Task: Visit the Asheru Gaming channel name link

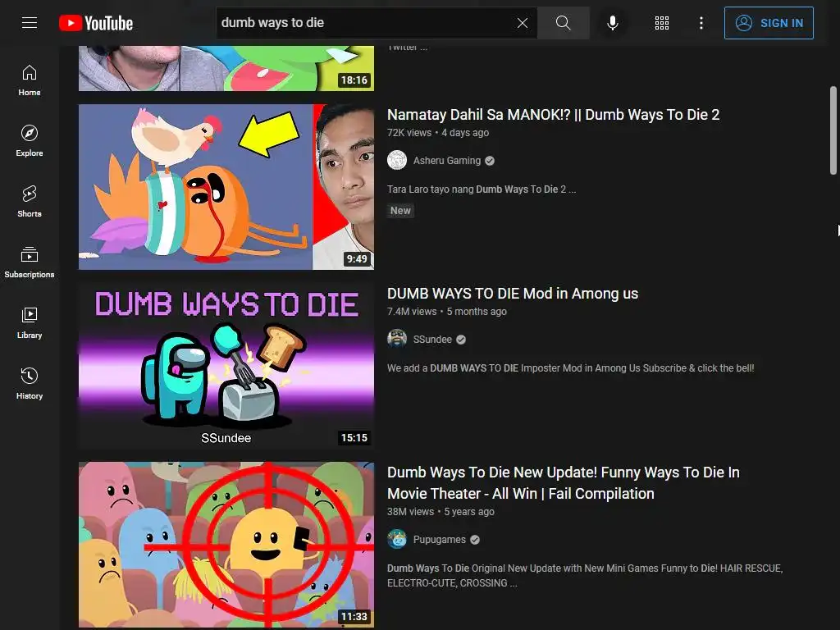Action: 447,161
